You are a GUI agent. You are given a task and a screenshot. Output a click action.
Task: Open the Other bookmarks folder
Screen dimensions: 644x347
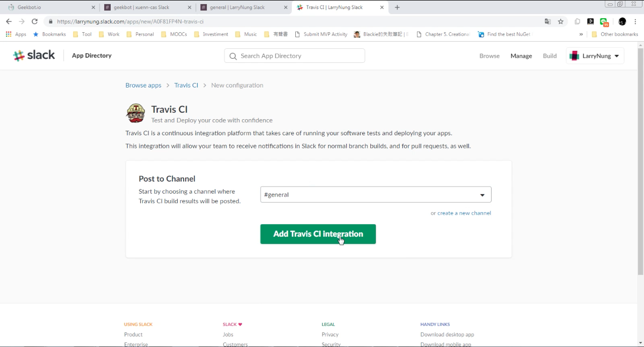point(615,34)
